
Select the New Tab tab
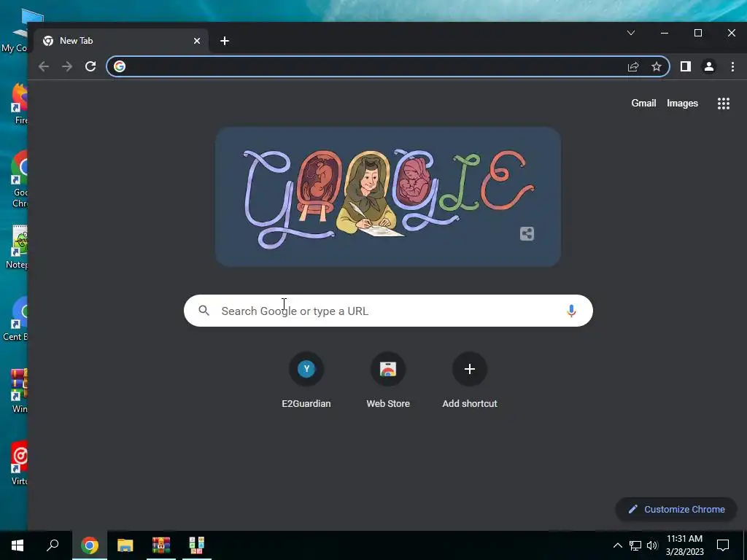tap(122, 41)
